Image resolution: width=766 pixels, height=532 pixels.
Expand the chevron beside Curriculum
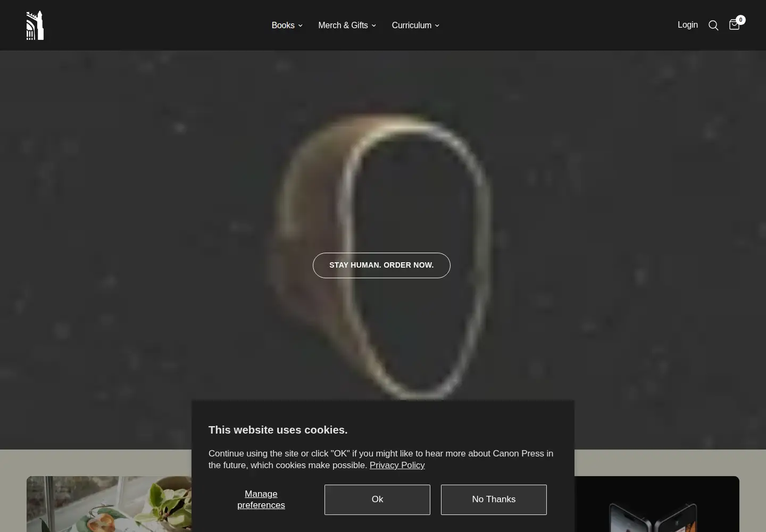coord(437,26)
